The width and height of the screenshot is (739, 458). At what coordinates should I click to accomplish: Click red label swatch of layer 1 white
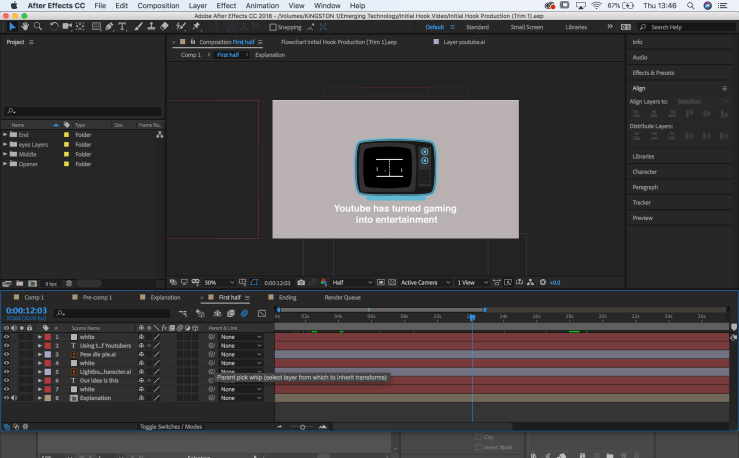(x=48, y=337)
